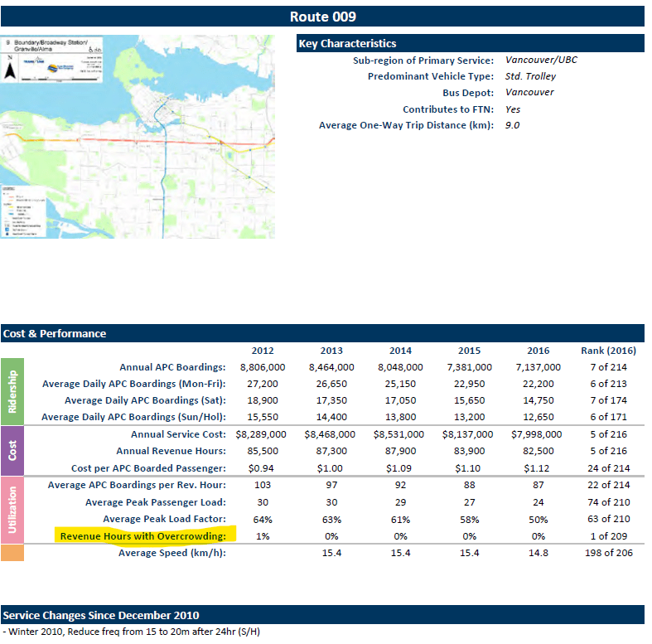Click the Coast Mountain Bus Company logo
This screenshot has width=652, height=644.
pyautogui.click(x=55, y=70)
